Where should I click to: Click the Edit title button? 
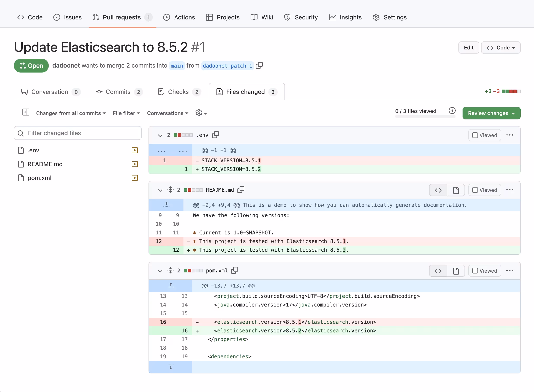469,48
